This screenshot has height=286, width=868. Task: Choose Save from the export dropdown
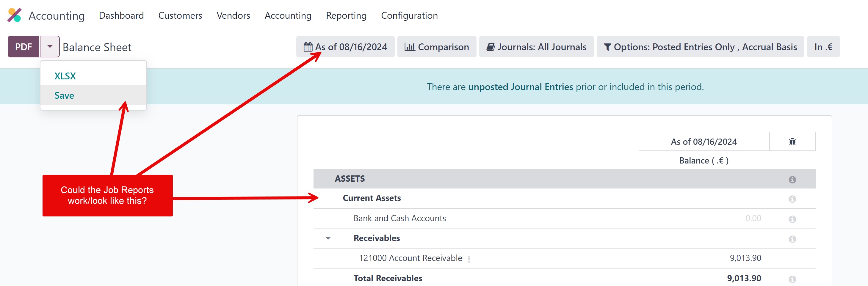click(64, 96)
